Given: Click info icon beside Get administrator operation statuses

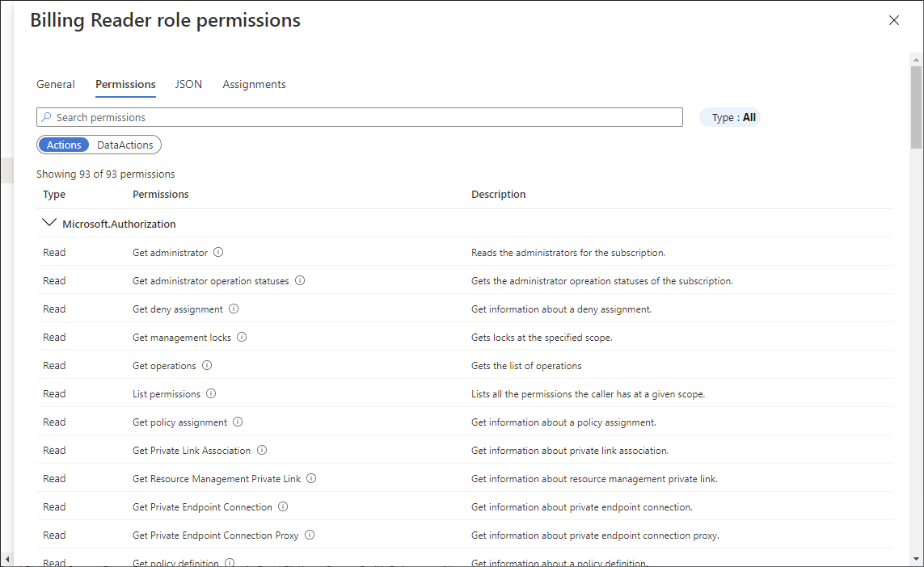Looking at the screenshot, I should [x=300, y=280].
